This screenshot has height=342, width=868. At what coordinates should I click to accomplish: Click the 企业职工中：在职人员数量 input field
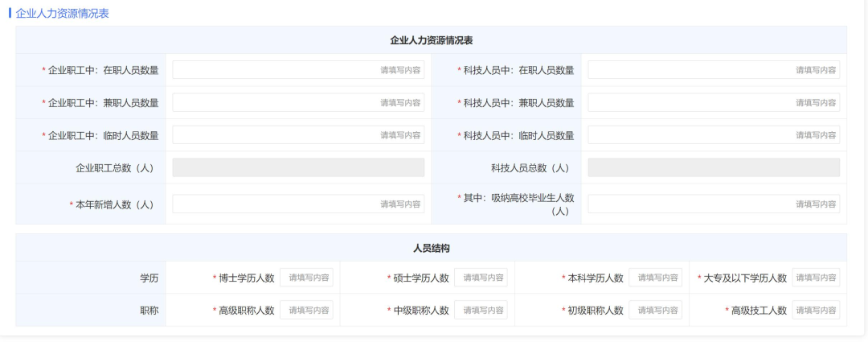(298, 70)
